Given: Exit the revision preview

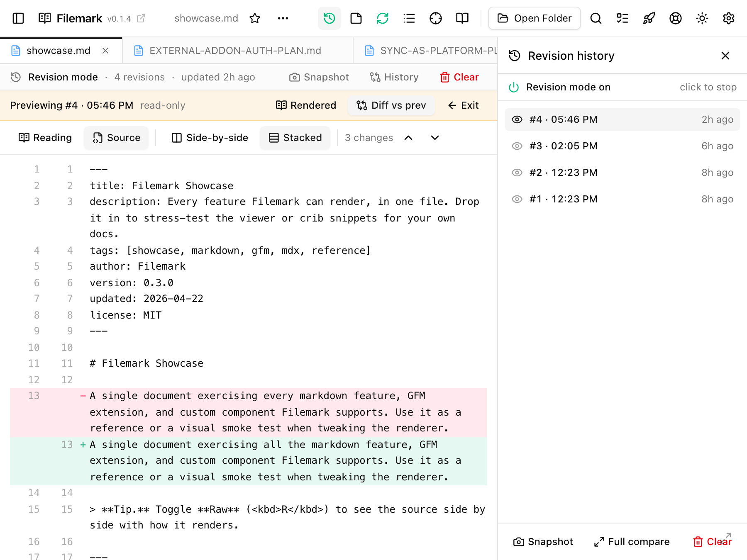Looking at the screenshot, I should [464, 105].
